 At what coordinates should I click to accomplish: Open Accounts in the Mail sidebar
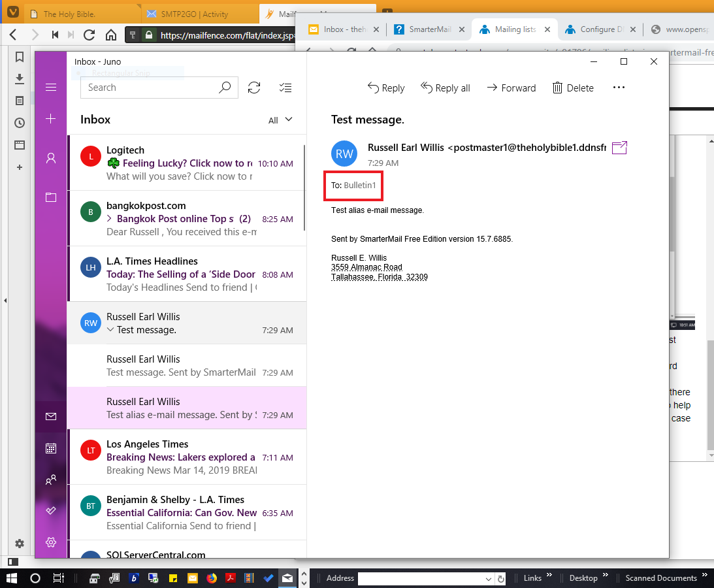(x=51, y=158)
